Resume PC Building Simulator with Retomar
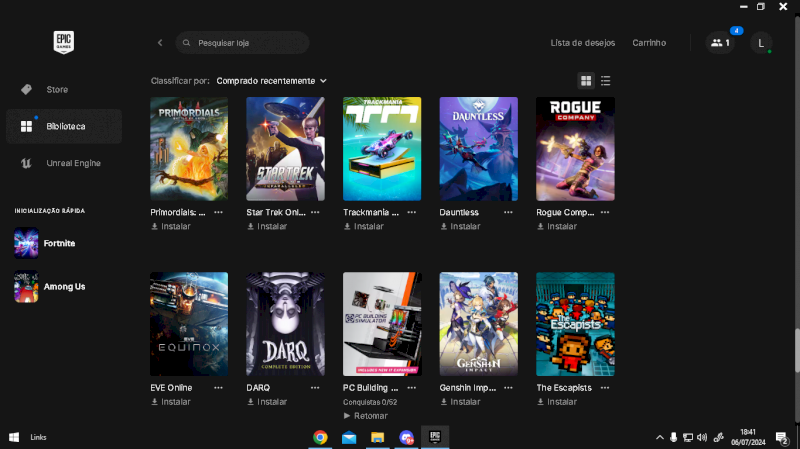The height and width of the screenshot is (449, 800). (365, 416)
